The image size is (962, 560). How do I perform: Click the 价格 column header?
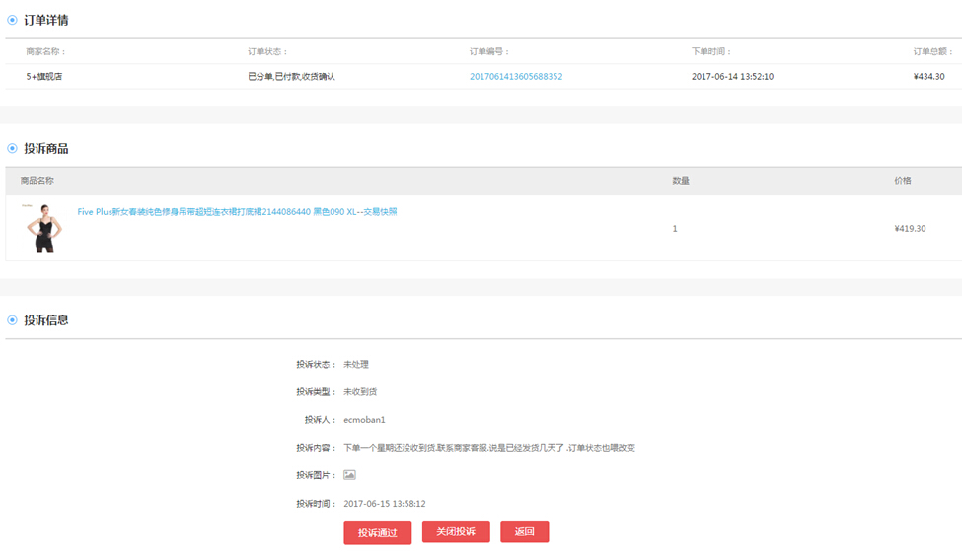(903, 181)
